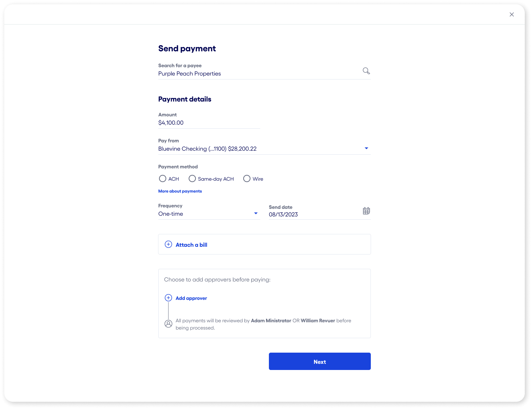Screen dimensions: 532x409
Task: Click the plus icon beside Attach a bill
Action: coord(168,244)
